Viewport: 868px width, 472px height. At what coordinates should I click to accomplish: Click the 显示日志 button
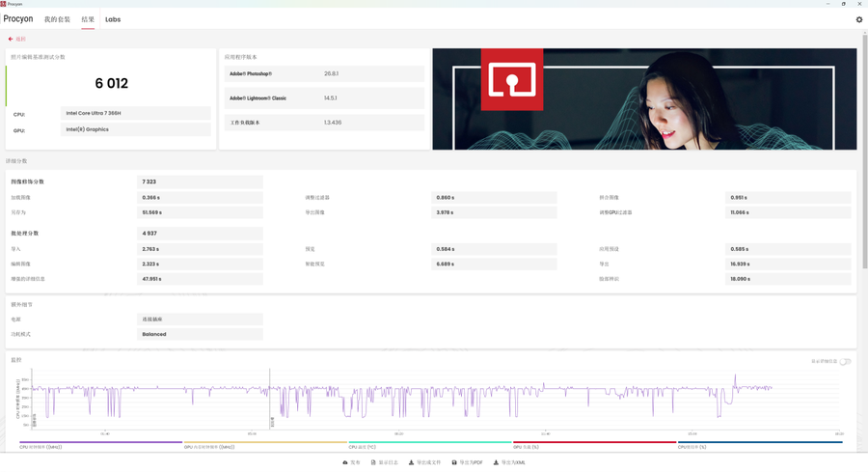pos(384,462)
